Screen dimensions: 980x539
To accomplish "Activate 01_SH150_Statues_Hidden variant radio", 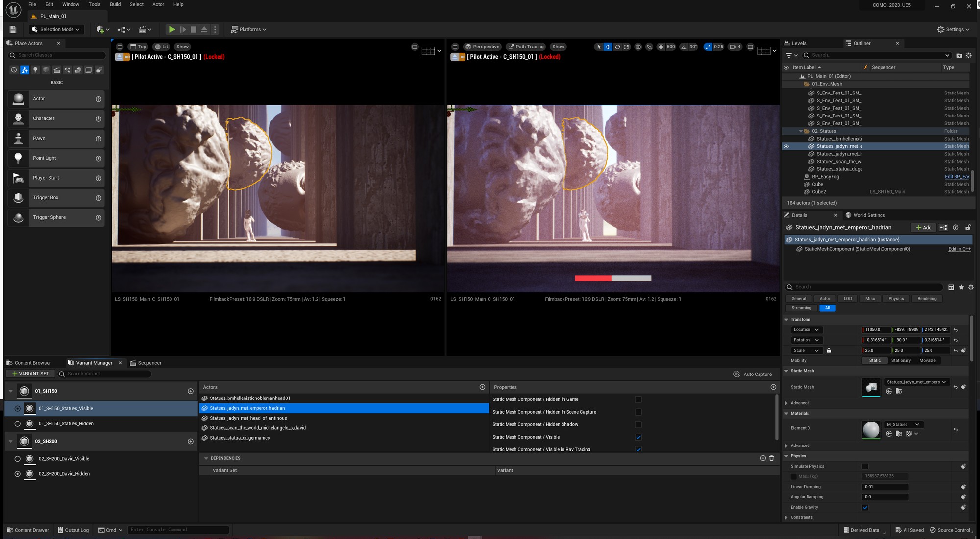I will [x=18, y=424].
